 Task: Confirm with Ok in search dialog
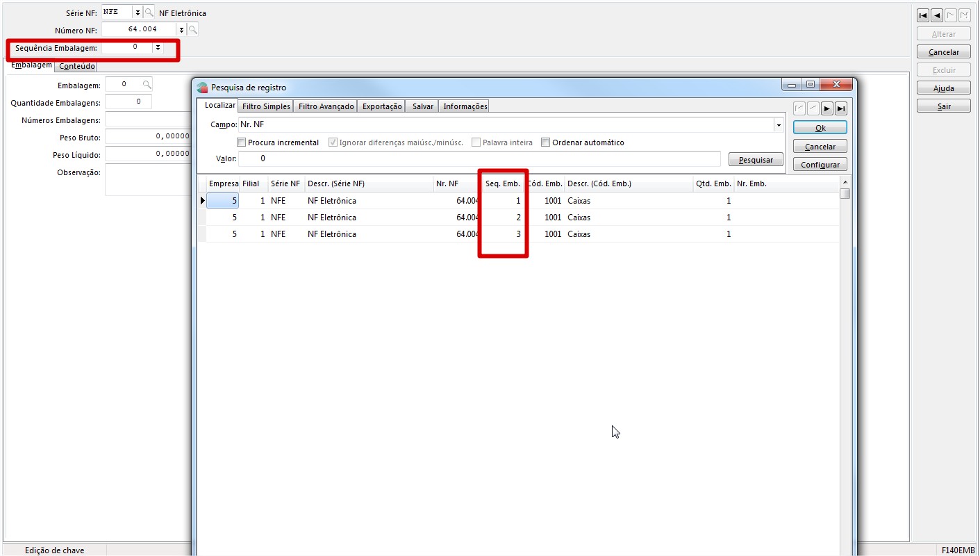(x=820, y=128)
